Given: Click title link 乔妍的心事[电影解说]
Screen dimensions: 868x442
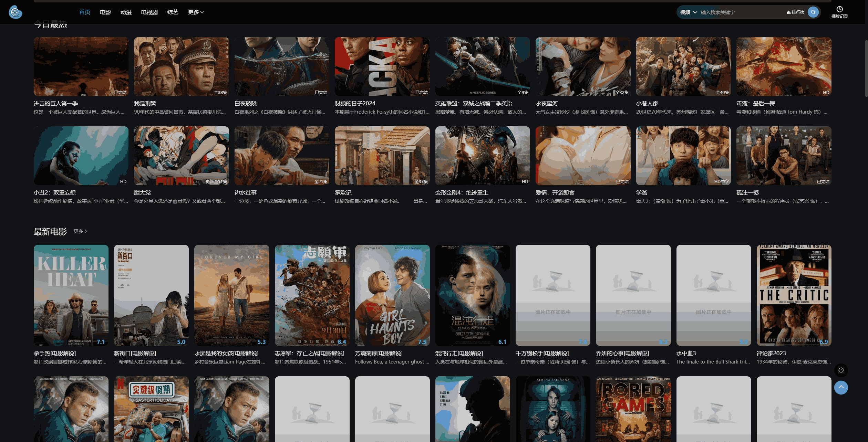Looking at the screenshot, I should coord(622,354).
